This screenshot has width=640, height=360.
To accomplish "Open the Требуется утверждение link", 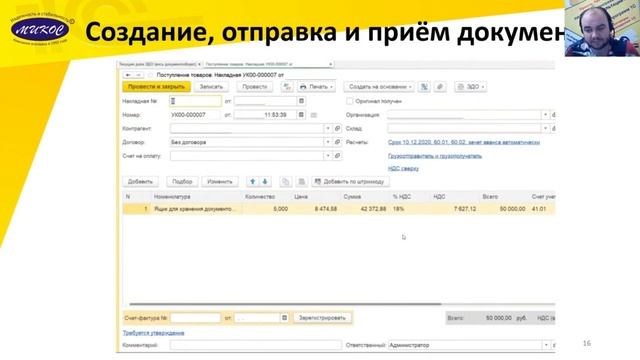I will pyautogui.click(x=153, y=333).
